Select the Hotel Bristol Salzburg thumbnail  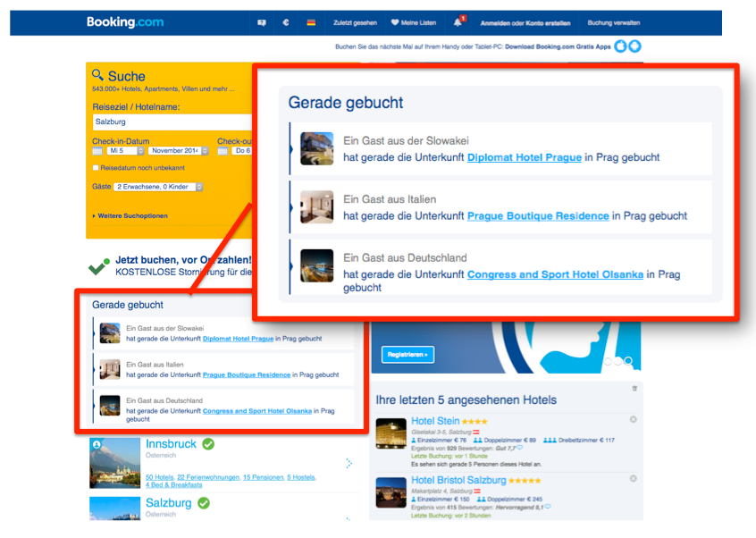pos(391,492)
